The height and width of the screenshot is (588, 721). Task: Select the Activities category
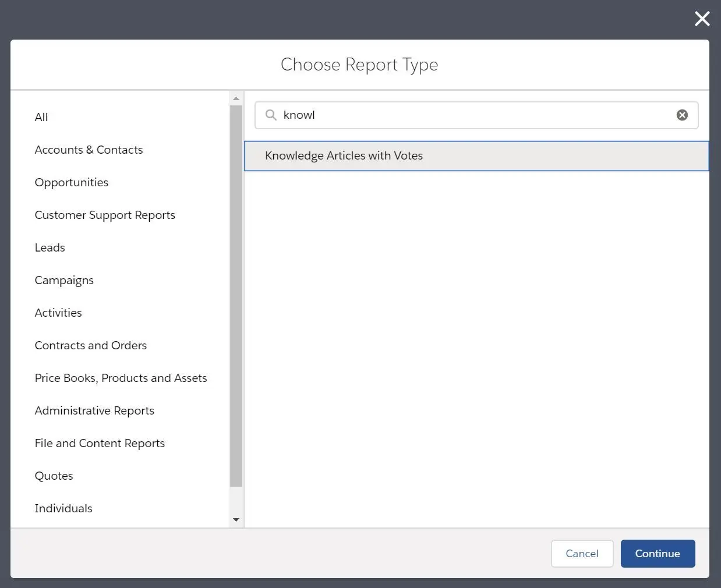click(58, 313)
